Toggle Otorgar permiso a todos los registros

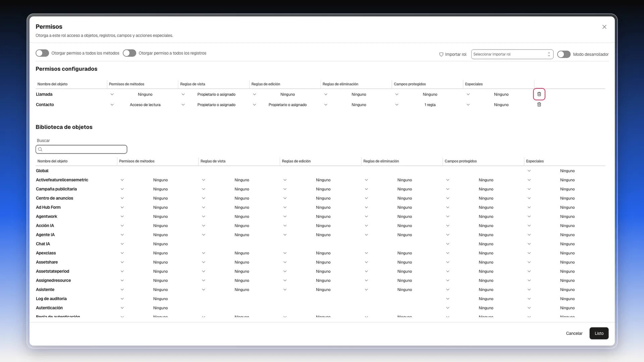pyautogui.click(x=129, y=53)
